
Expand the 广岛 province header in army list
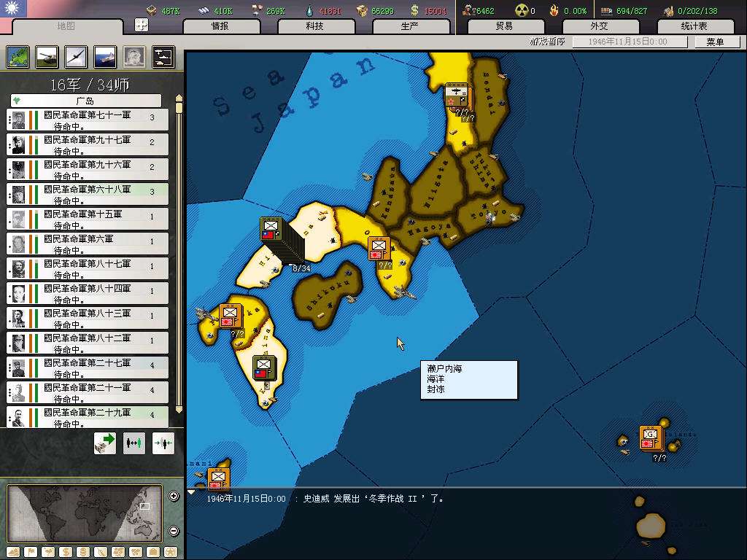pyautogui.click(x=85, y=101)
